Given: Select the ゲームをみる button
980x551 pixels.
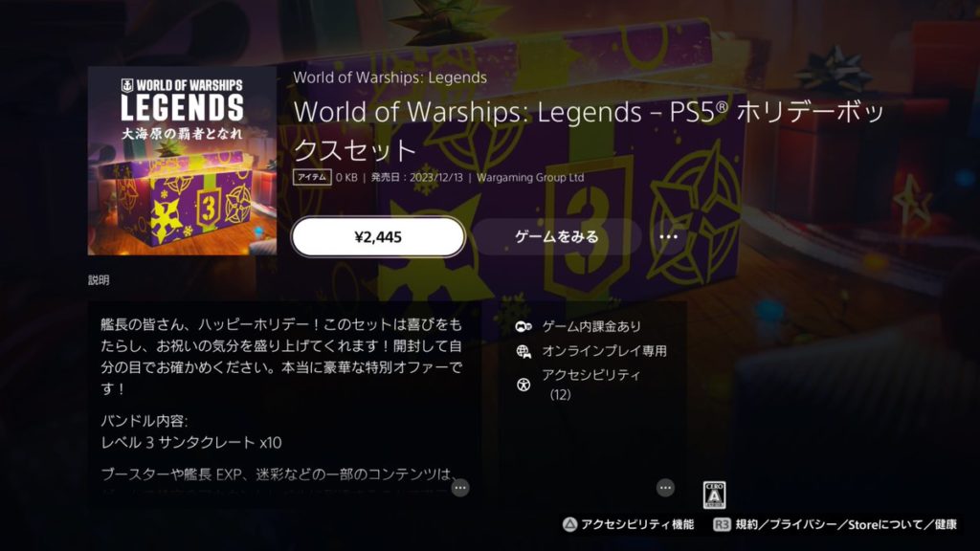Looking at the screenshot, I should pos(556,237).
